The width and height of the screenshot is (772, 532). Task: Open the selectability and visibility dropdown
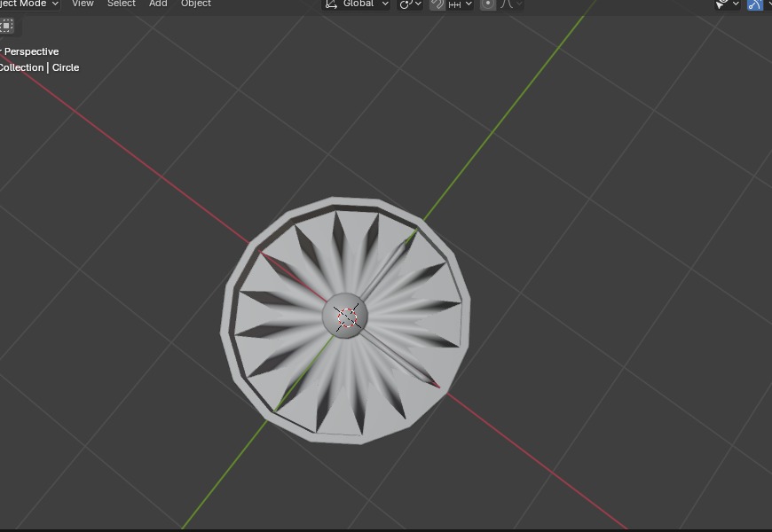coord(728,4)
